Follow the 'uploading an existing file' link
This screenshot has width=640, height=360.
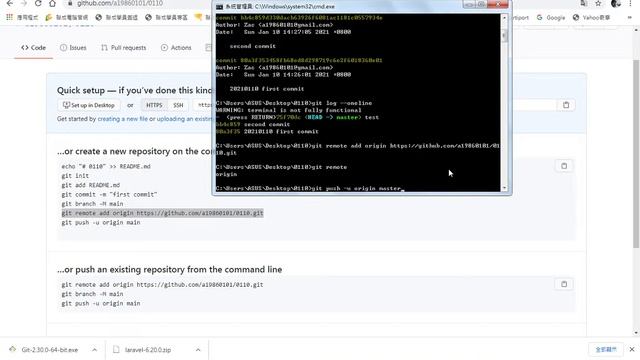click(184, 119)
